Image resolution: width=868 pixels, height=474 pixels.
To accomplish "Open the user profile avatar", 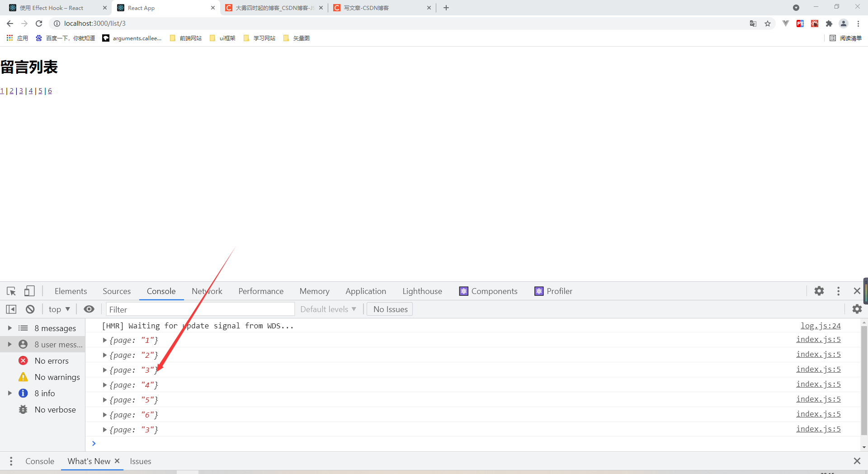I will click(844, 24).
